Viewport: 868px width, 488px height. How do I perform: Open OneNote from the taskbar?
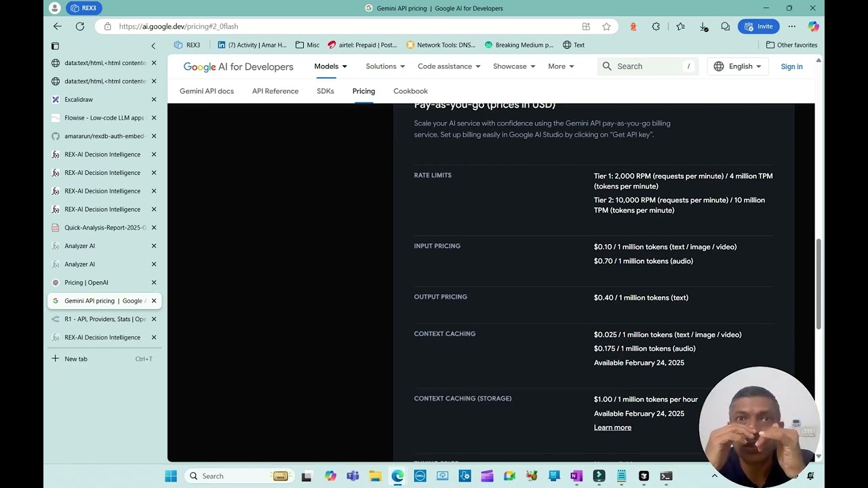coord(576,476)
